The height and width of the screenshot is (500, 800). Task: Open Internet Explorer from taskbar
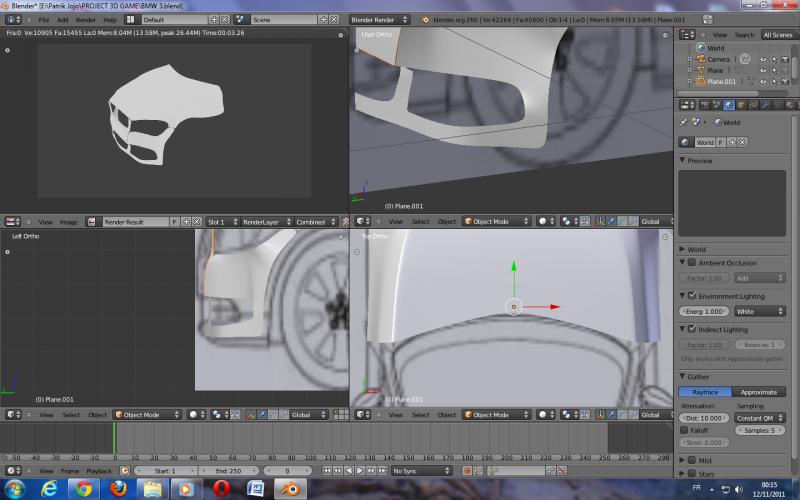click(49, 489)
